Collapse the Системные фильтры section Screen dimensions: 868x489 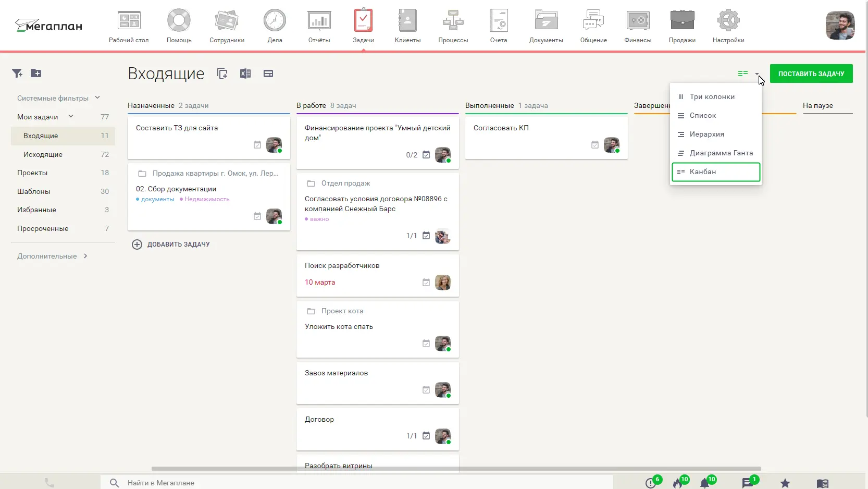(x=97, y=98)
